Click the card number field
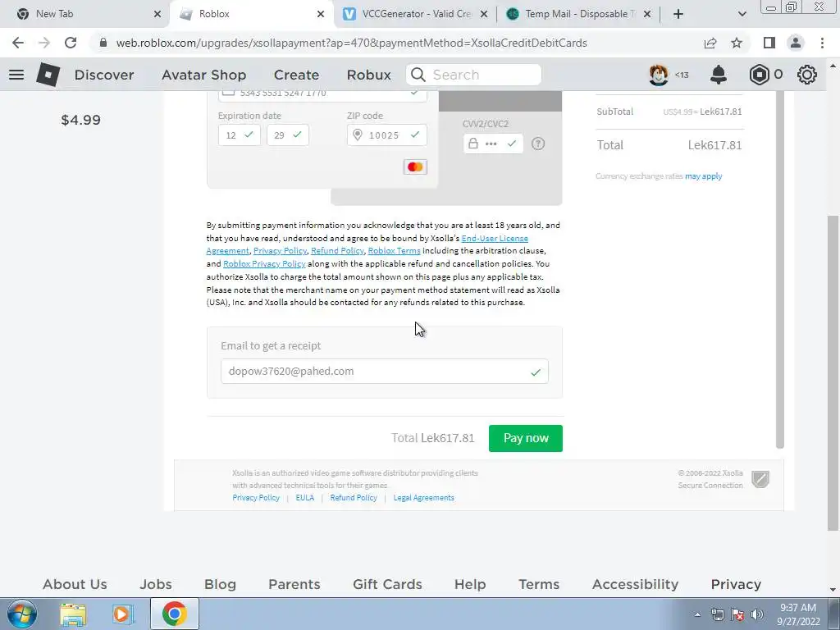 pos(322,95)
